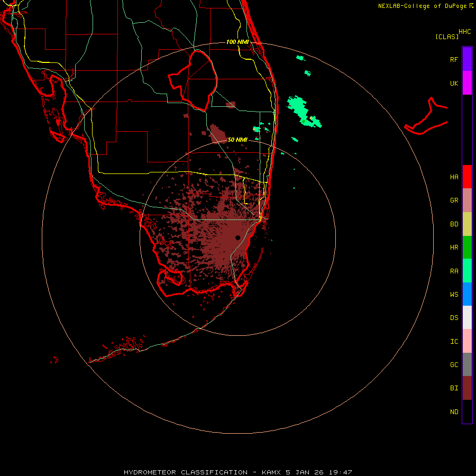Click the IC light pink legend swatch
The image size is (476, 476).
coord(467,341)
